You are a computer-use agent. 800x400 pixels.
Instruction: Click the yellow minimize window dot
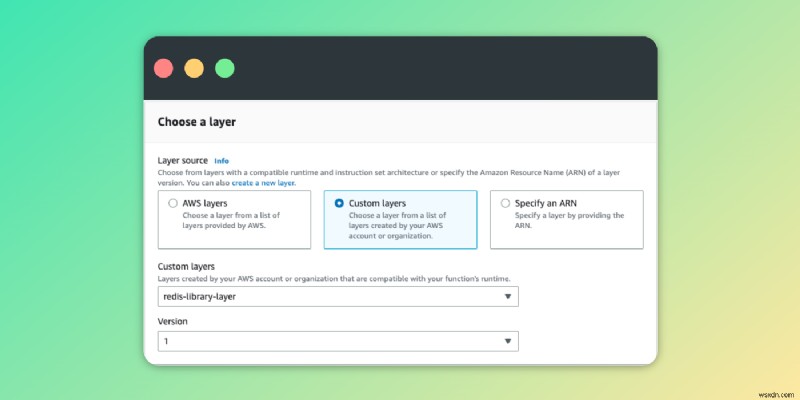194,68
